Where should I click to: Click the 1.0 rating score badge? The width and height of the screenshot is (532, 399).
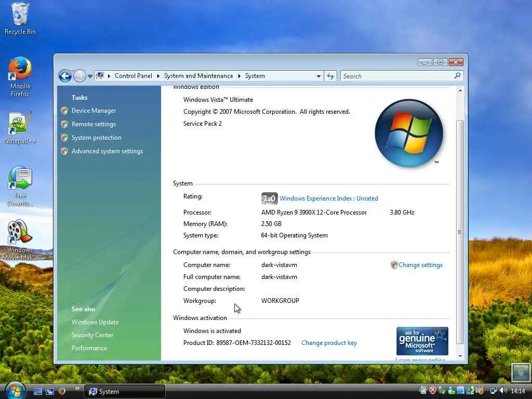pyautogui.click(x=270, y=198)
